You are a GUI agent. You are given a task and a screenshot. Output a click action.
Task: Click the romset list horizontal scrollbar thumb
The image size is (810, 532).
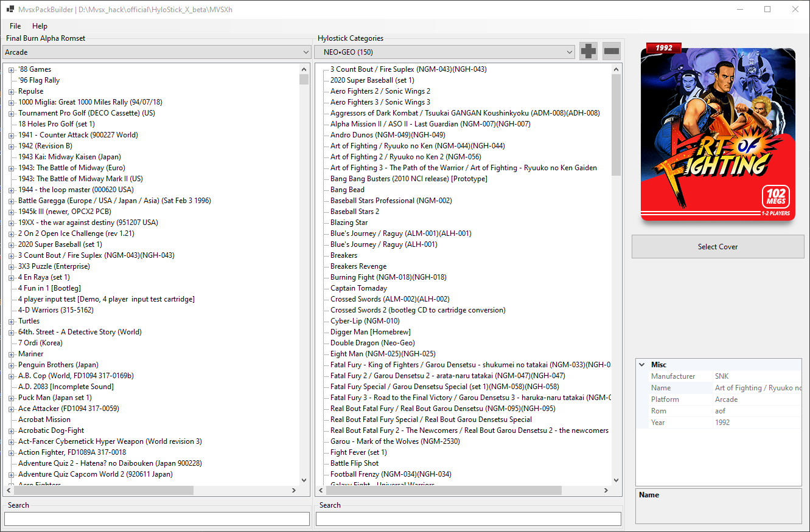[x=104, y=490]
